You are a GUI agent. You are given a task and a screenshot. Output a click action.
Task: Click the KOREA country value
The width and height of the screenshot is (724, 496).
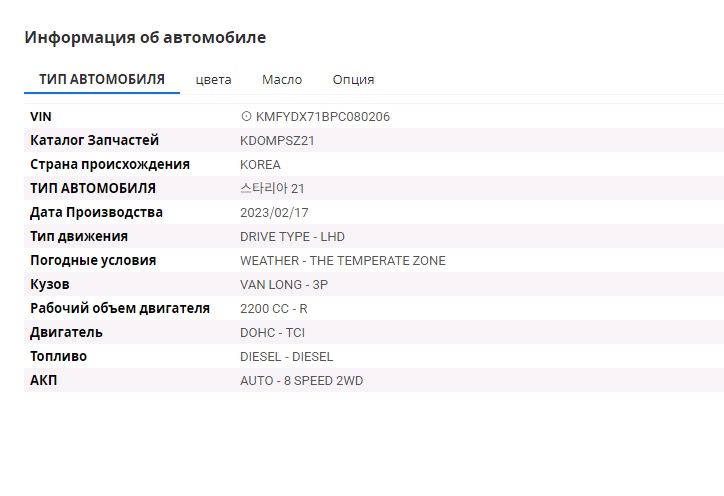click(x=260, y=165)
